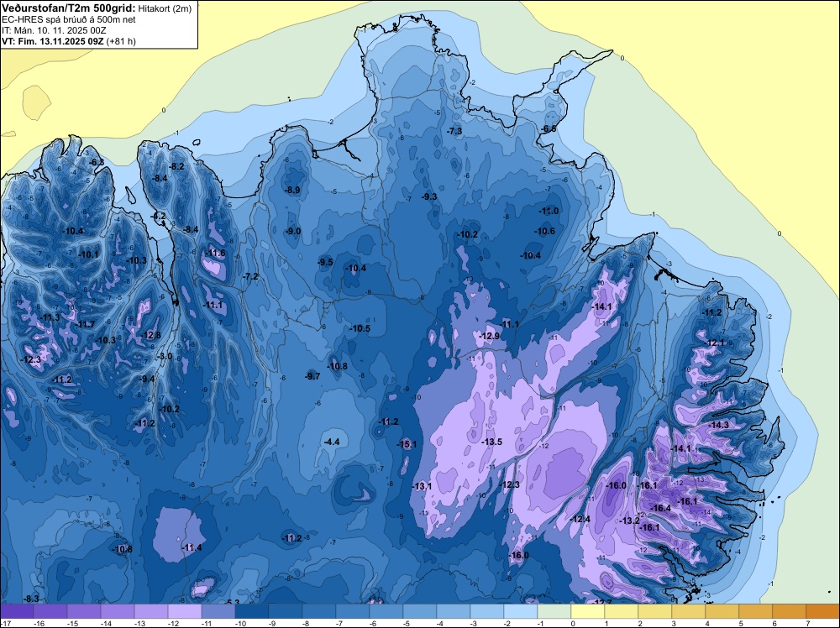
Task: Click the legend swatch between -1 and 0
Action: pos(554,611)
